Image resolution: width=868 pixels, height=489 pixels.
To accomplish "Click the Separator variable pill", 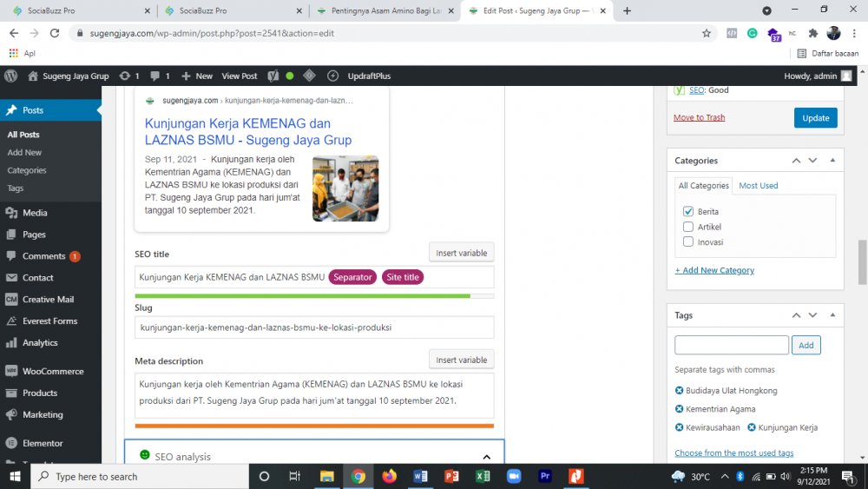I will pos(352,277).
